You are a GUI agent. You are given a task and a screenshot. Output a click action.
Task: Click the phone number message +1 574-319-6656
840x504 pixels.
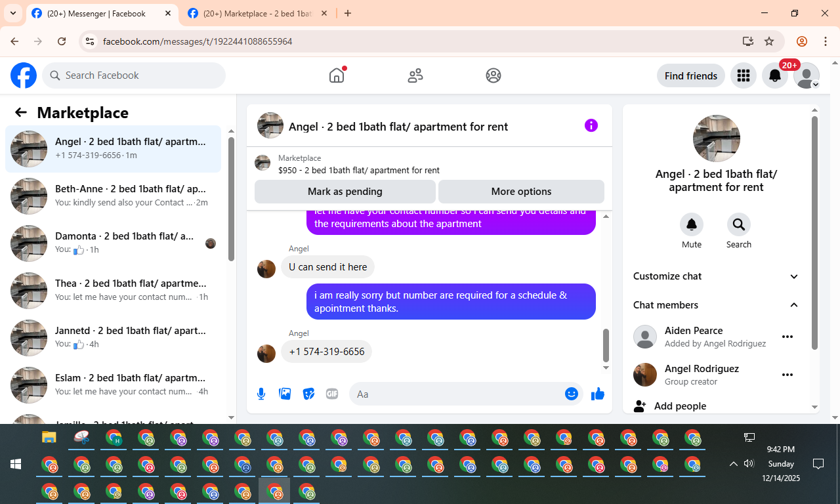click(327, 352)
